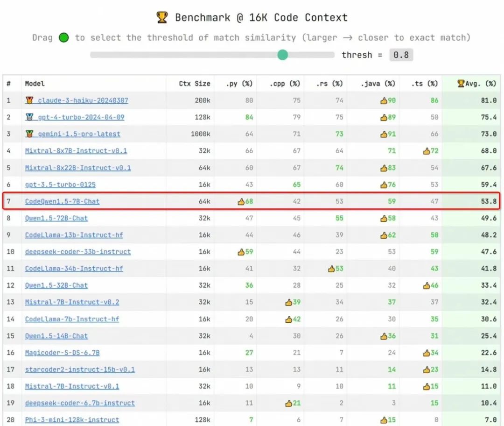
Task: Click the 128k context size cell for Phi-3-mini
Action: tap(203, 420)
